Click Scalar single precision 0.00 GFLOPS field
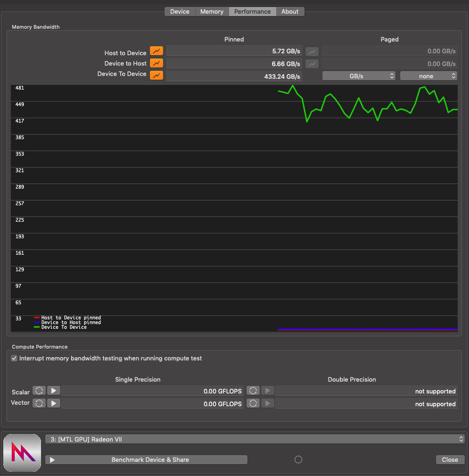 [152, 391]
